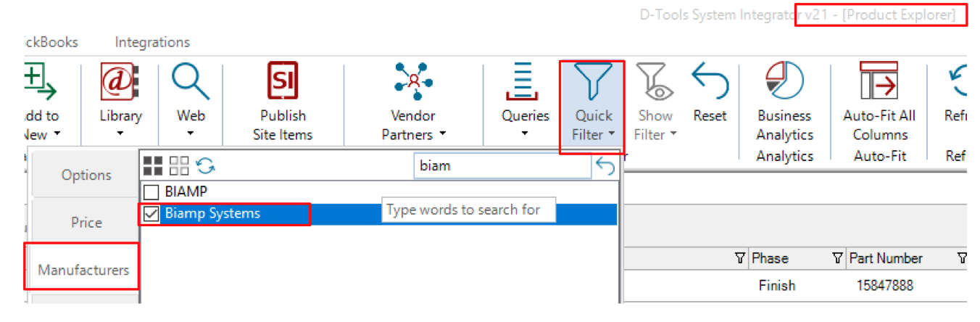Viewport: 980px width, 322px height.
Task: Open the Integrations ribbon tab
Action: click(x=152, y=42)
